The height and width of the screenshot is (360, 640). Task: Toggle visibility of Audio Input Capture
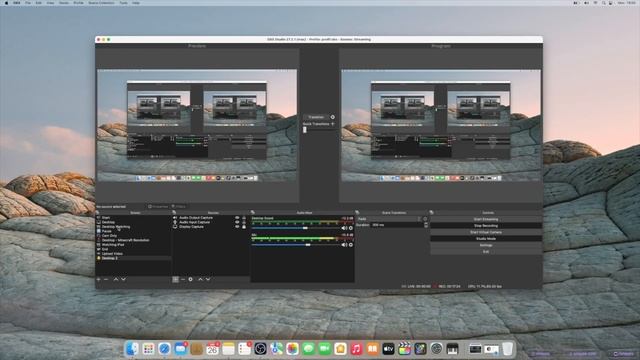pos(237,222)
